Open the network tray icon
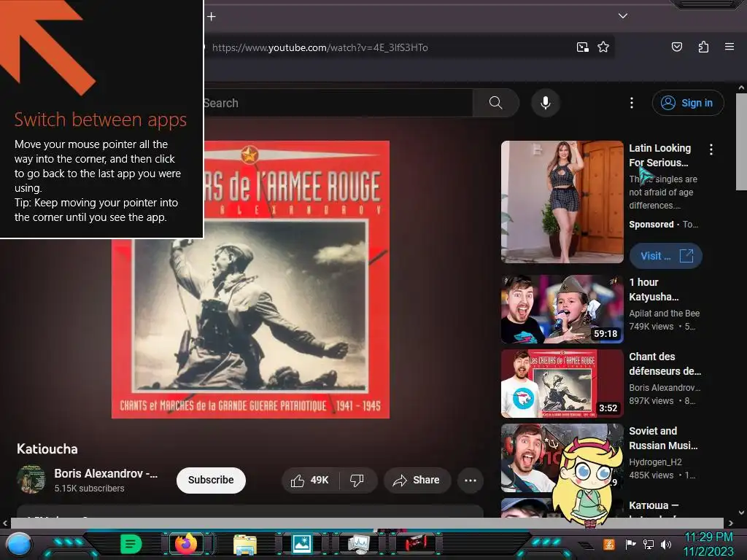Image resolution: width=747 pixels, height=560 pixels. [649, 544]
